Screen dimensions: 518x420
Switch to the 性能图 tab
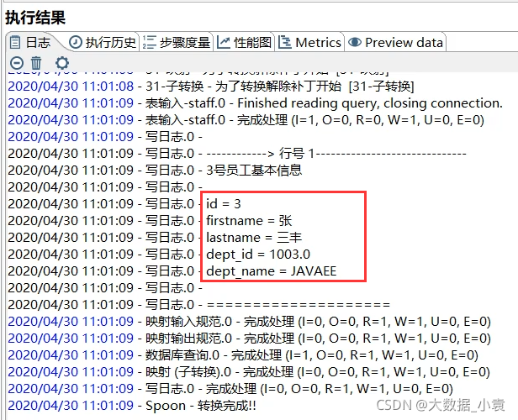click(x=245, y=43)
